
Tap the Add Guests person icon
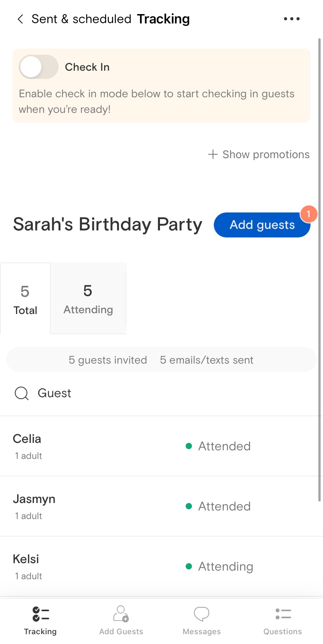click(x=121, y=614)
